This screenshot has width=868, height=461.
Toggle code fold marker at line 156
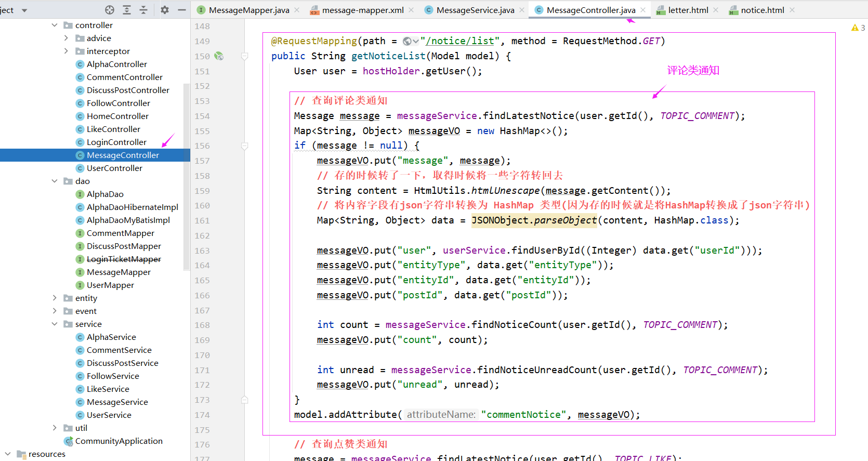[x=245, y=146]
